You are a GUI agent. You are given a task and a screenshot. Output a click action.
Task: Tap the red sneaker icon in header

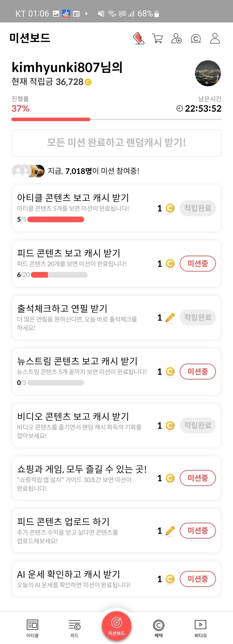click(138, 38)
